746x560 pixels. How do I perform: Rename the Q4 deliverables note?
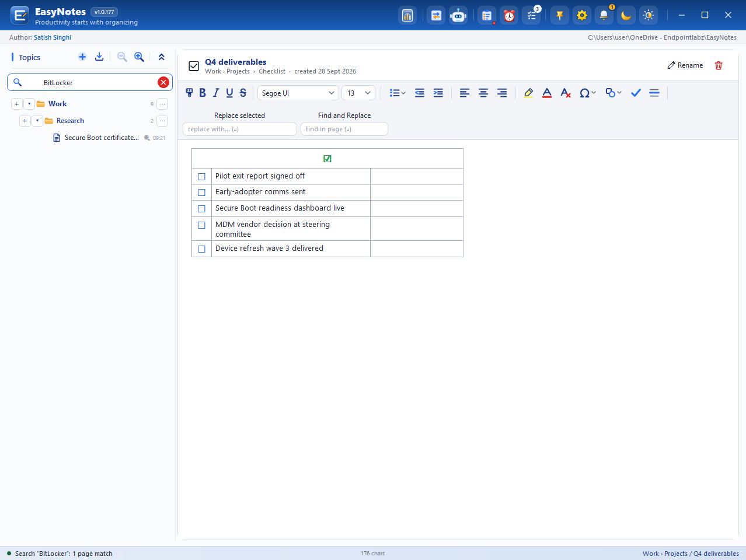click(685, 65)
